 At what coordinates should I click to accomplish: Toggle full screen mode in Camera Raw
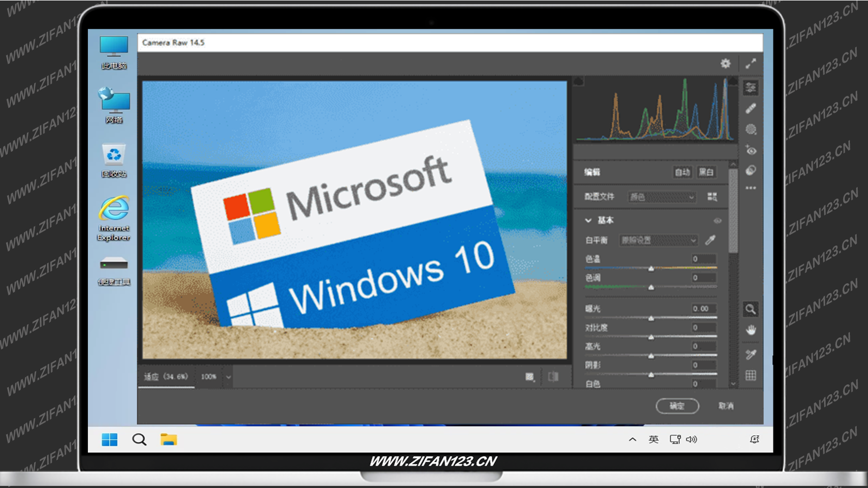click(x=751, y=64)
